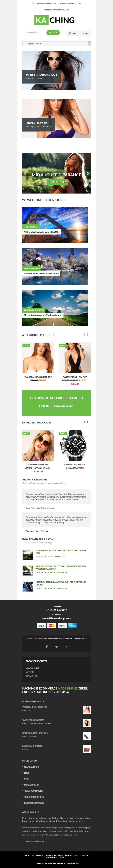Click the Search button
Screen dimensions: 113x868
[53, 33]
